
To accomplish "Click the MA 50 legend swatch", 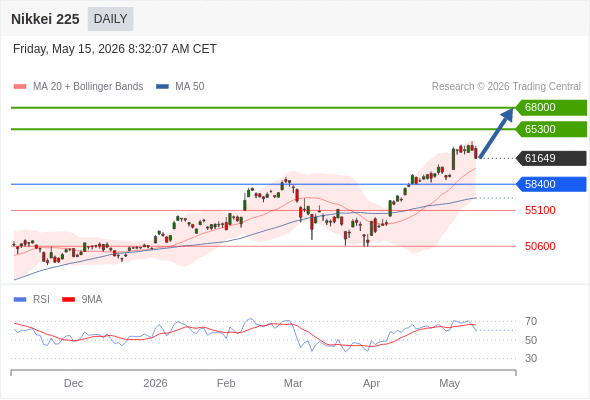I will tap(162, 87).
